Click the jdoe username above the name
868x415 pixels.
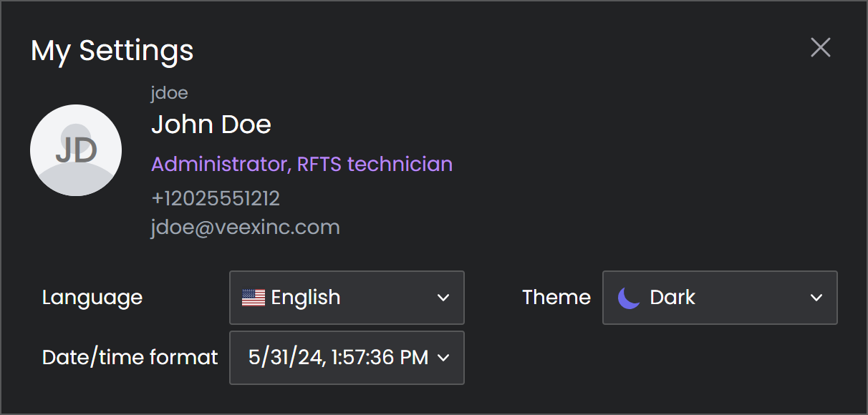click(170, 92)
